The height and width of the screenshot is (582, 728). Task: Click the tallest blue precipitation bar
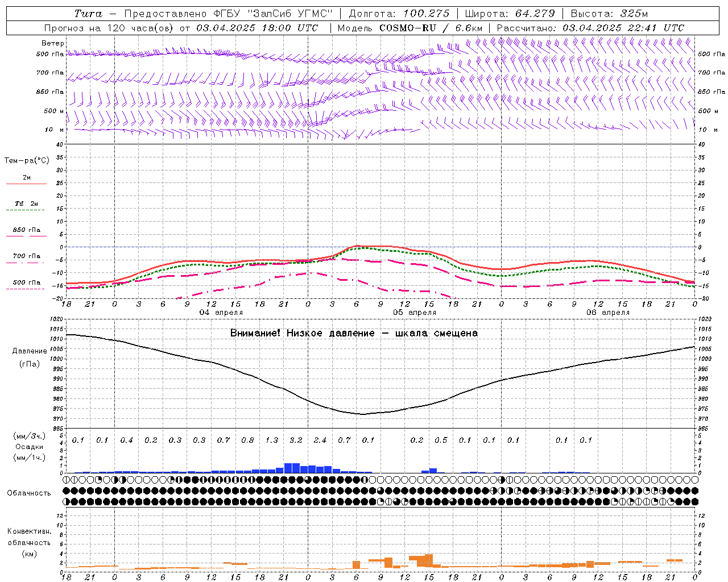pyautogui.click(x=292, y=468)
